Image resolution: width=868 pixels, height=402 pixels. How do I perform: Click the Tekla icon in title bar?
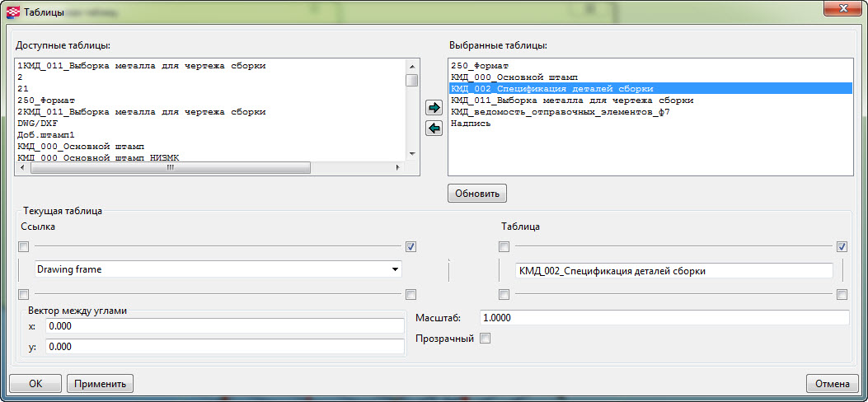coord(13,12)
